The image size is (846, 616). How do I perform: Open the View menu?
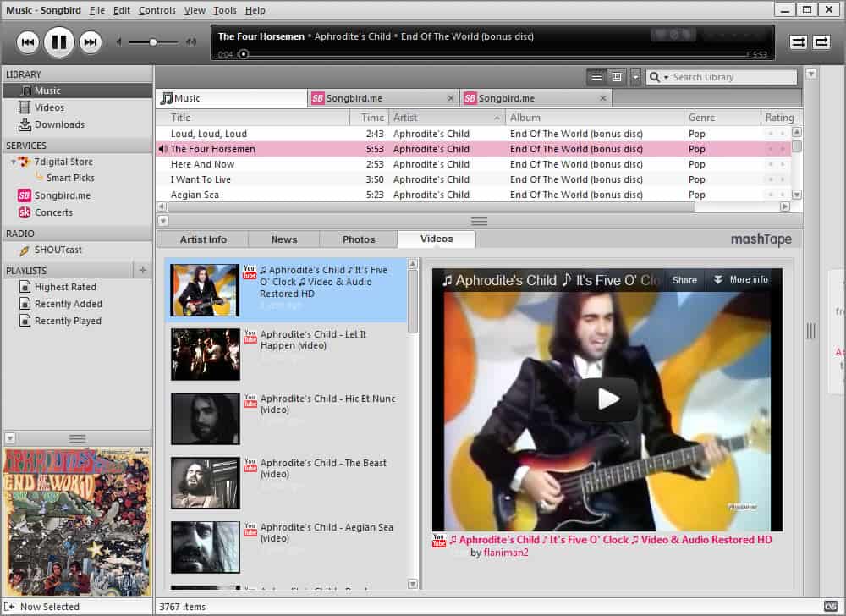(195, 10)
